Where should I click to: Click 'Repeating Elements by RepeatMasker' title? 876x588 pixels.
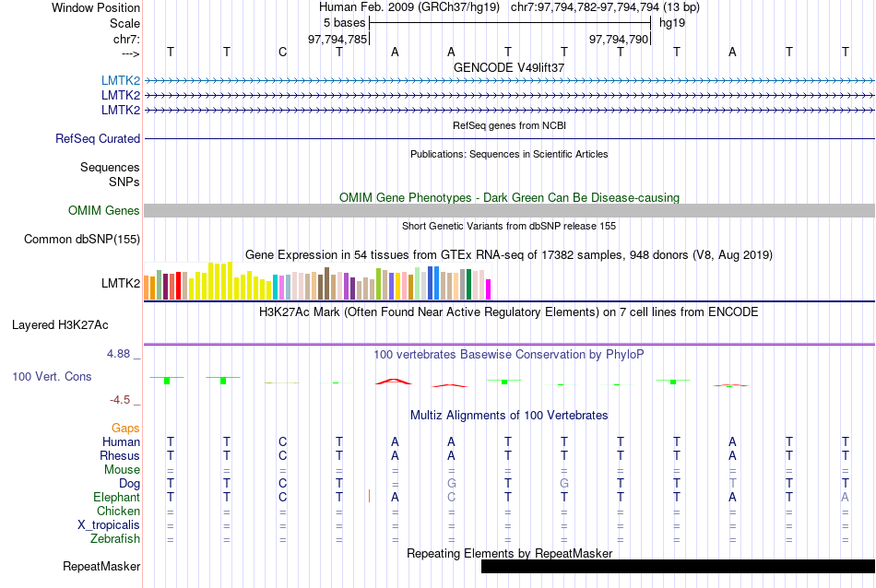click(x=509, y=553)
